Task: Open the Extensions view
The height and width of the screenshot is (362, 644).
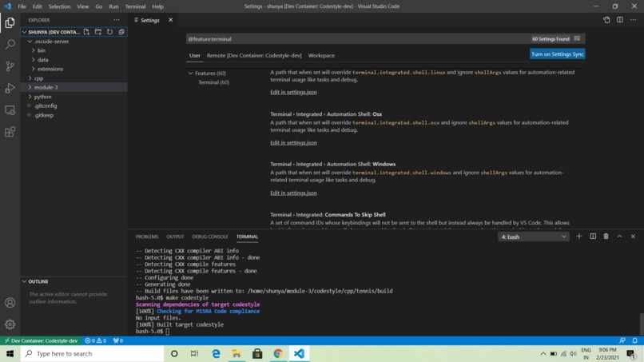Action: point(10,132)
